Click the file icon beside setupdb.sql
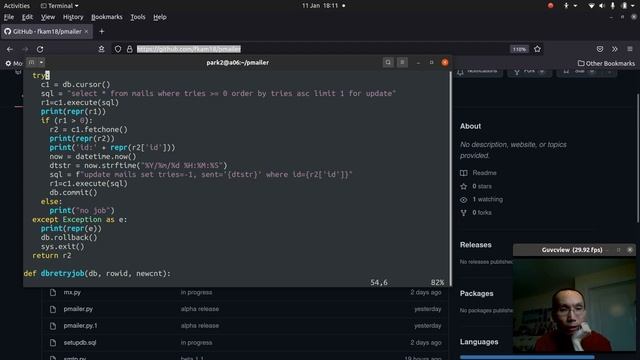 pyautogui.click(x=53, y=342)
